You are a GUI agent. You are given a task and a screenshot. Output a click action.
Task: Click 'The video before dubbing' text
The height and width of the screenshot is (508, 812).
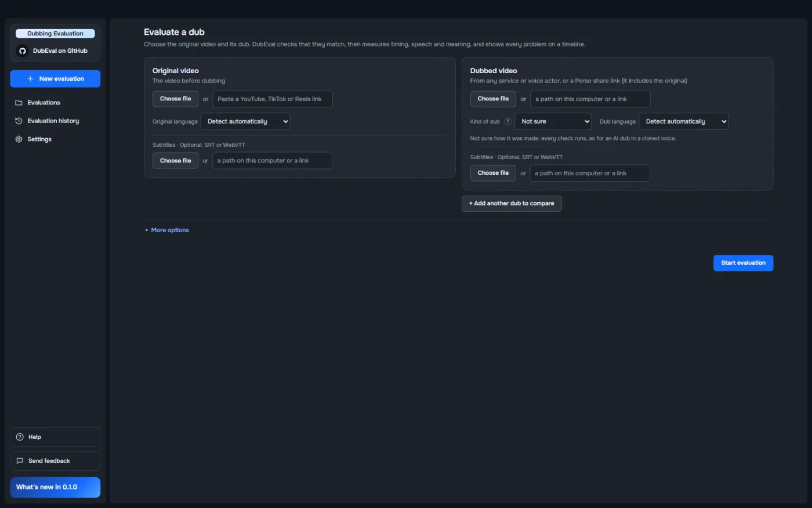pyautogui.click(x=188, y=81)
